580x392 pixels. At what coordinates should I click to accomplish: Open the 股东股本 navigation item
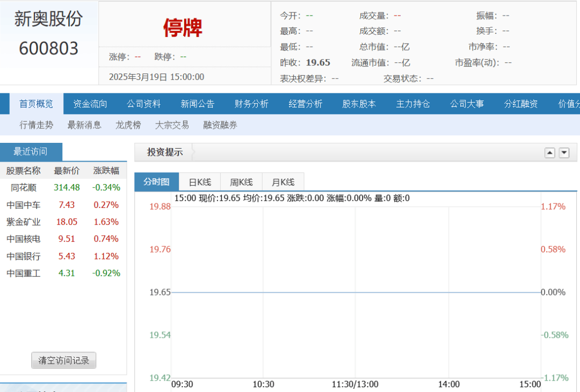pos(359,104)
